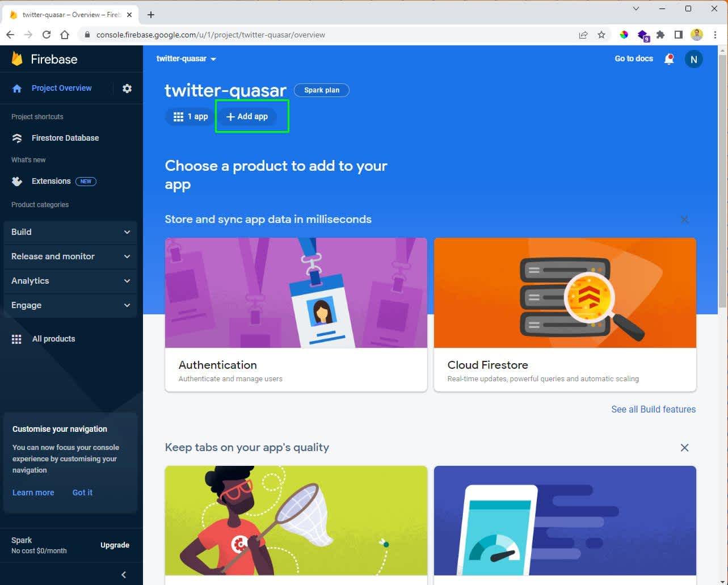Open the Authentication product card
This screenshot has height=585, width=728.
click(296, 314)
